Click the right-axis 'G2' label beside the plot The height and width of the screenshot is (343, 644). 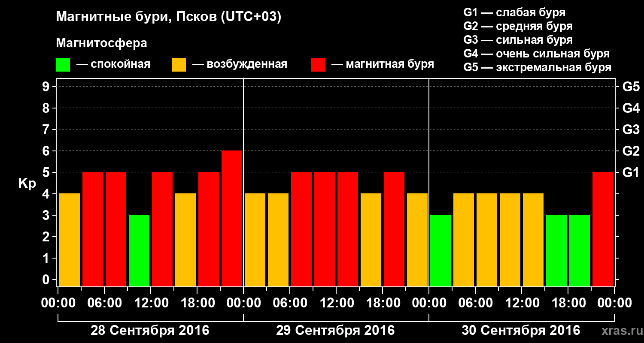(631, 151)
